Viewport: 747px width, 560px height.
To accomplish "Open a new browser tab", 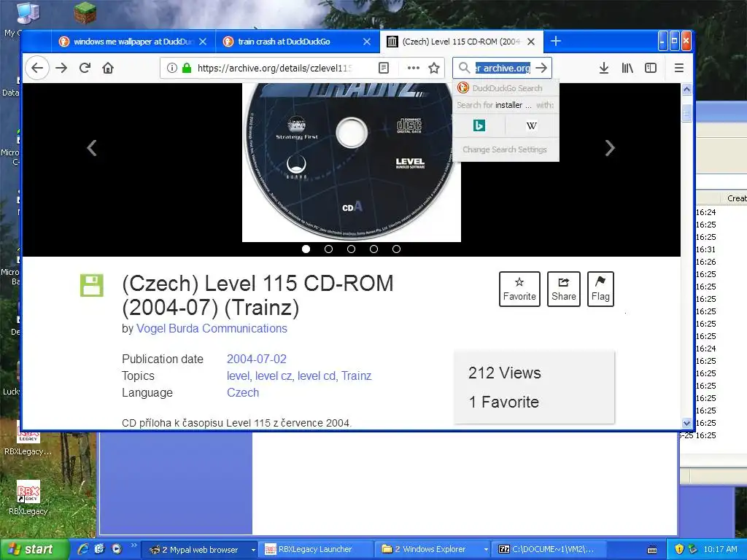I will click(555, 42).
